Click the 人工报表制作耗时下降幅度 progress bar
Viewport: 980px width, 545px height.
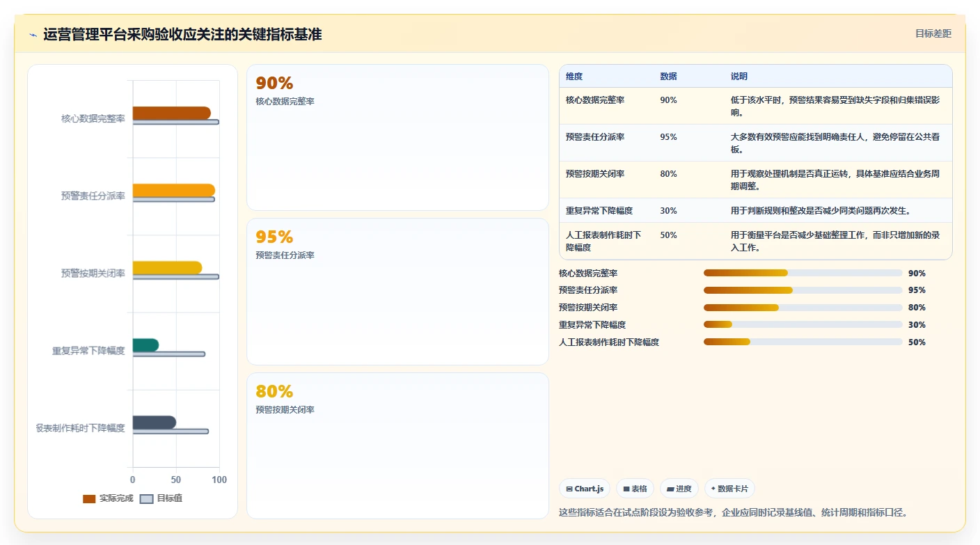click(x=803, y=342)
